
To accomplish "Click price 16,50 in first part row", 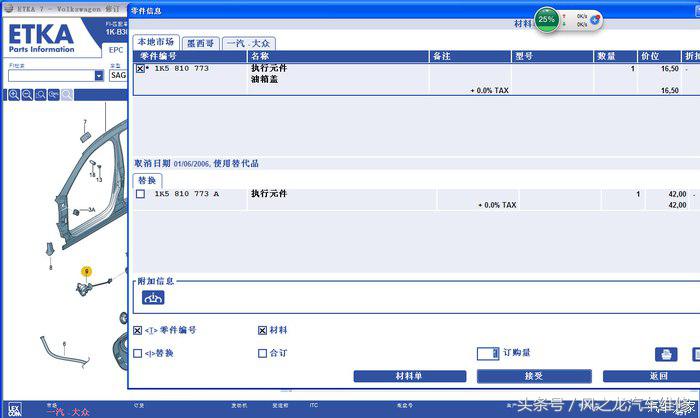I will tap(670, 69).
